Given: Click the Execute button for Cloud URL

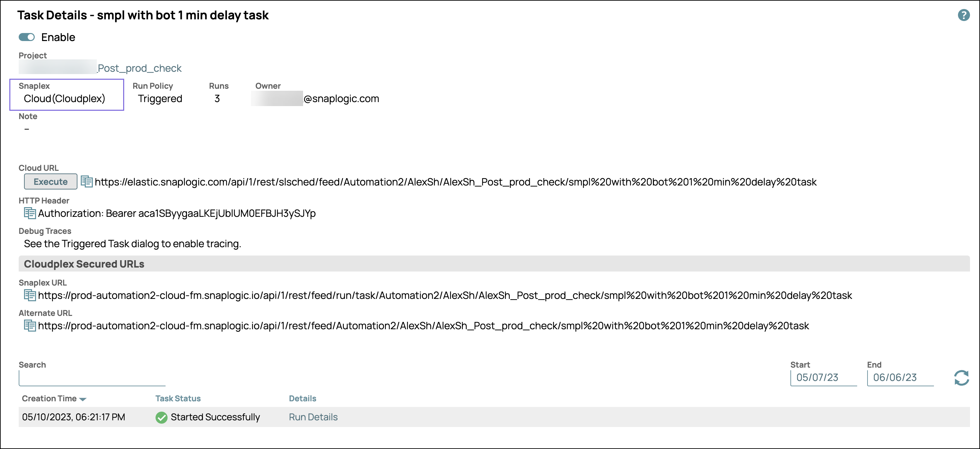Looking at the screenshot, I should point(50,182).
